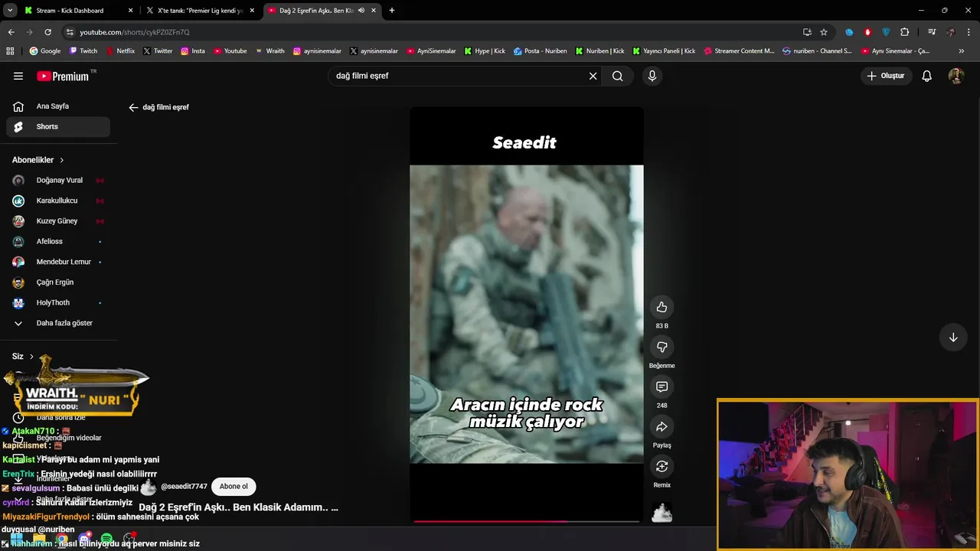The image size is (980, 551).
Task: Expand the Siz section
Action: pos(23,357)
